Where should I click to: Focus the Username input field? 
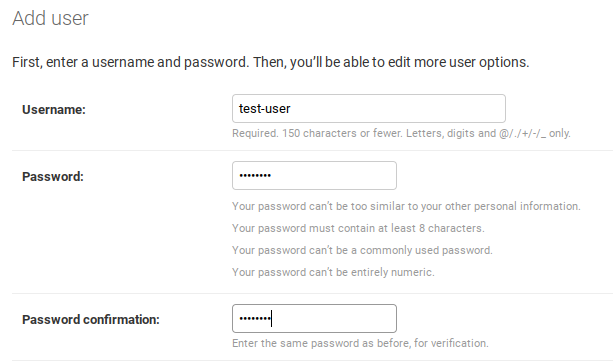pyautogui.click(x=369, y=108)
